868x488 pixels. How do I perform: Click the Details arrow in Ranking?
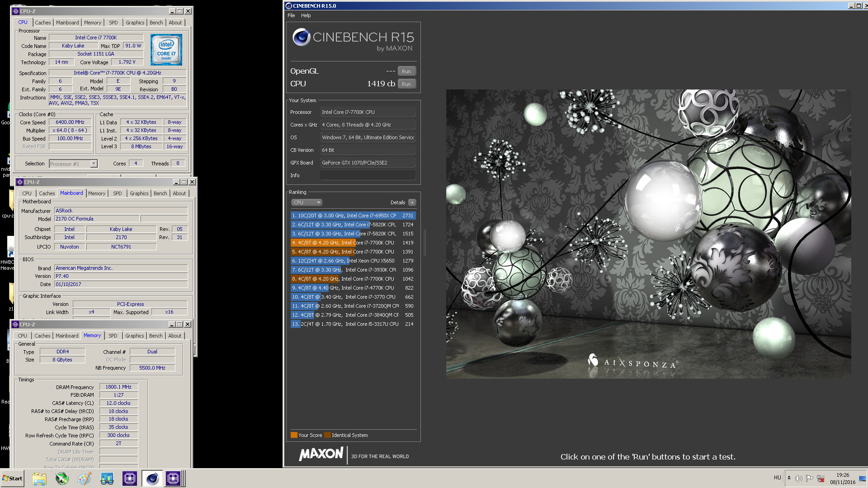pyautogui.click(x=412, y=202)
